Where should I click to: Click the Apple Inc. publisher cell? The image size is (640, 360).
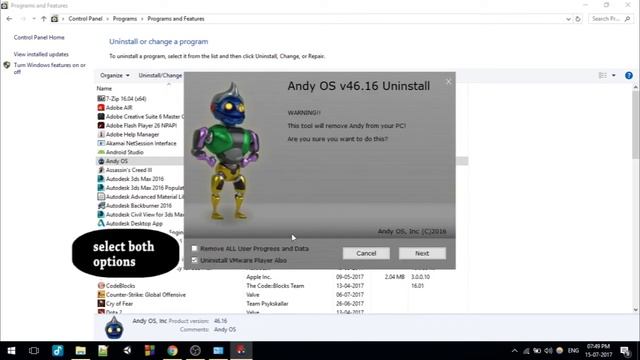pyautogui.click(x=259, y=277)
